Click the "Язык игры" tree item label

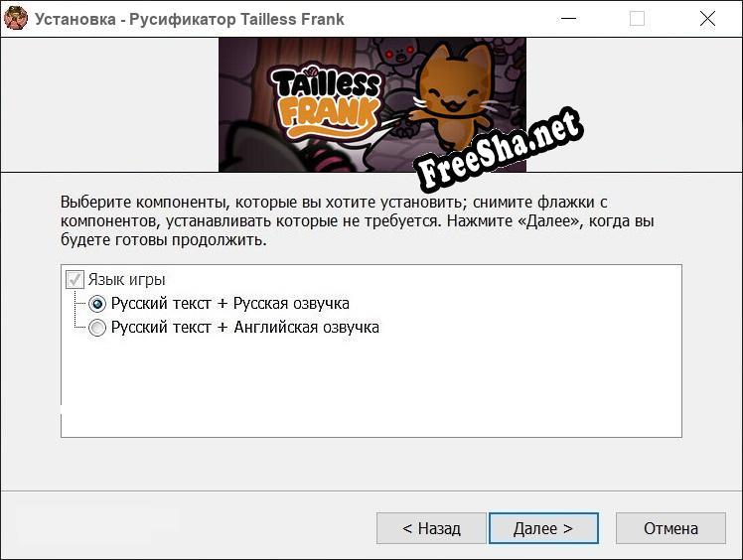pyautogui.click(x=126, y=280)
